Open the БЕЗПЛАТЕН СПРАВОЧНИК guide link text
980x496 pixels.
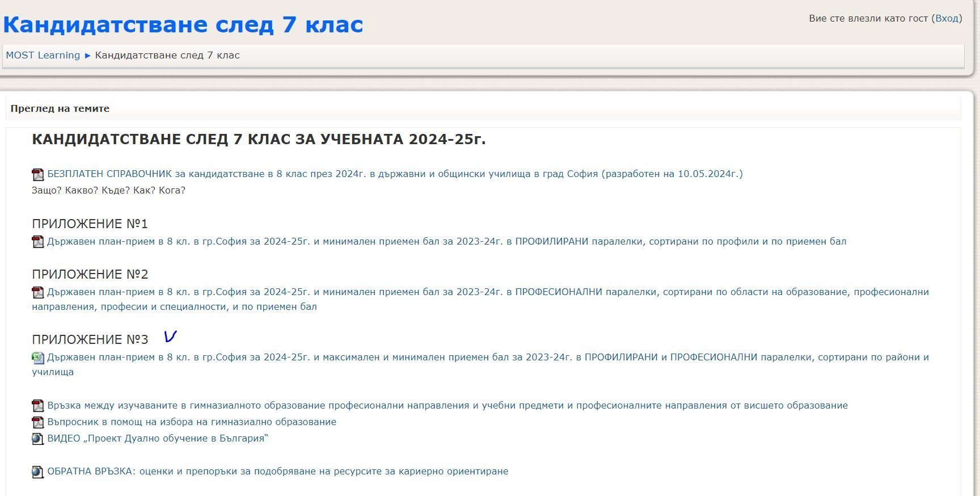[394, 174]
